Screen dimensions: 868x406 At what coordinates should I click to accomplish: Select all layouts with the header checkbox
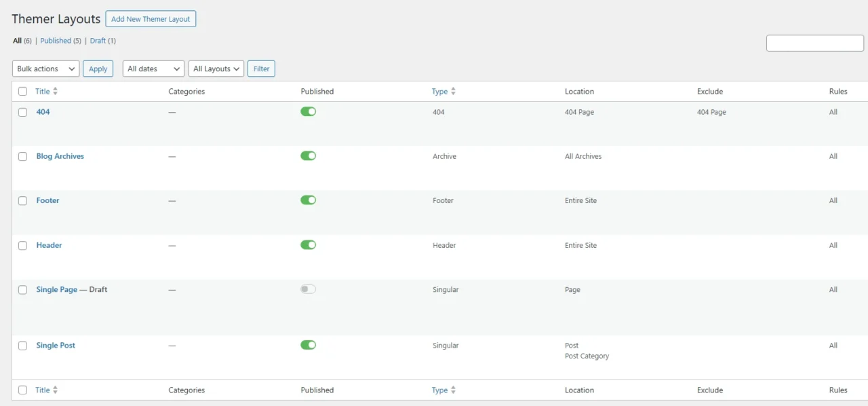click(x=22, y=91)
